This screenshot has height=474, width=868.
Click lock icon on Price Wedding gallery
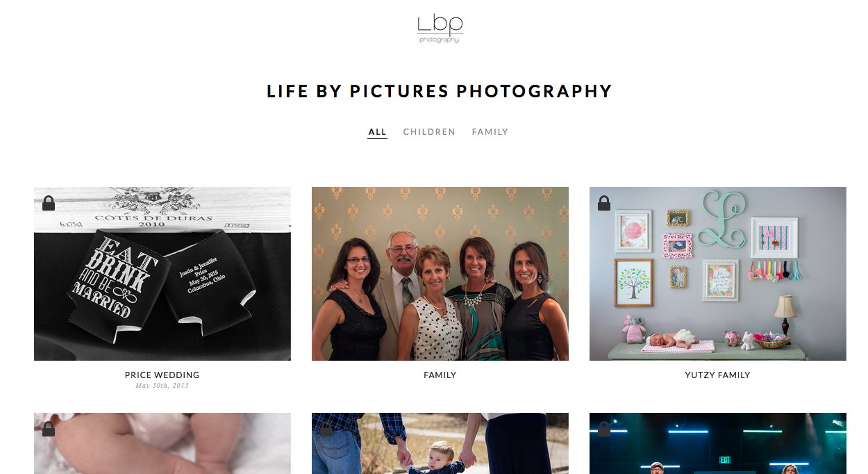(49, 203)
